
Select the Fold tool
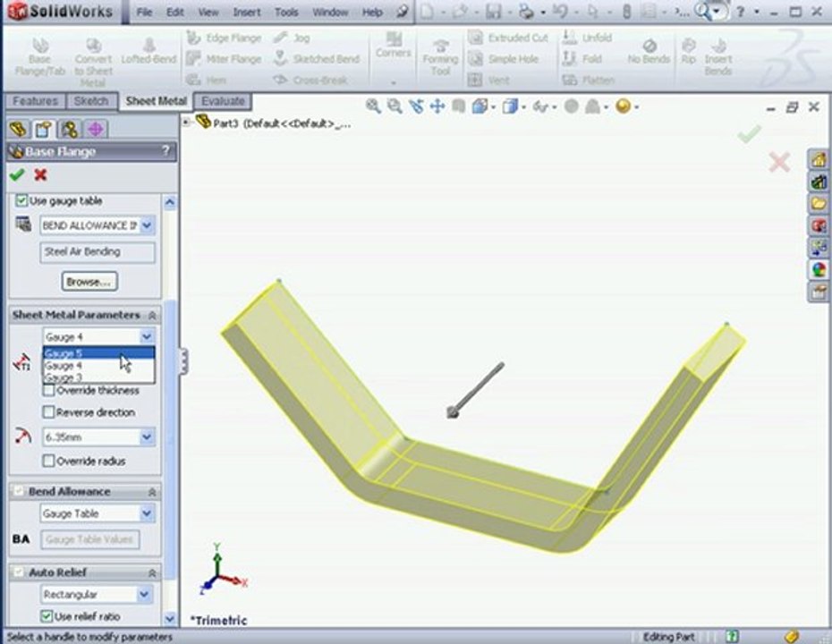(x=582, y=59)
